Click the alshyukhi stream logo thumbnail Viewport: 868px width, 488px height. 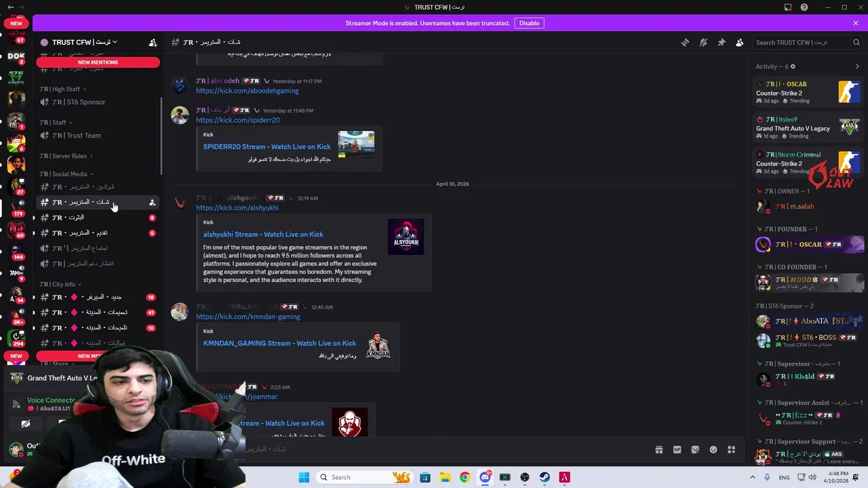point(406,237)
